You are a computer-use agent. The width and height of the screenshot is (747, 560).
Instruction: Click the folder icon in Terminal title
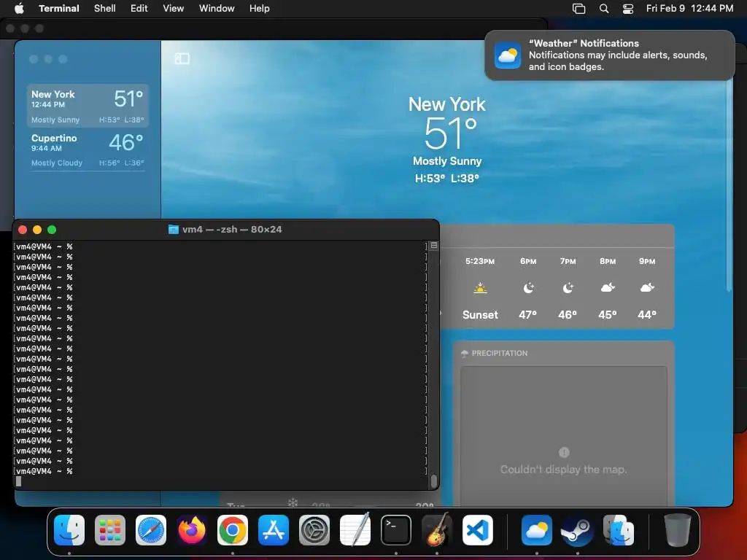(174, 230)
